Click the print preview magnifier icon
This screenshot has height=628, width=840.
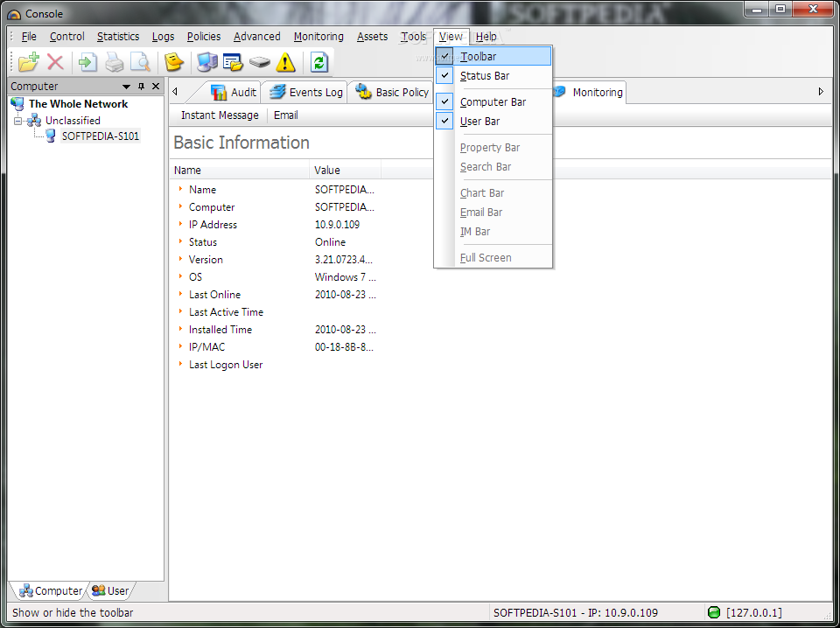pyautogui.click(x=140, y=62)
